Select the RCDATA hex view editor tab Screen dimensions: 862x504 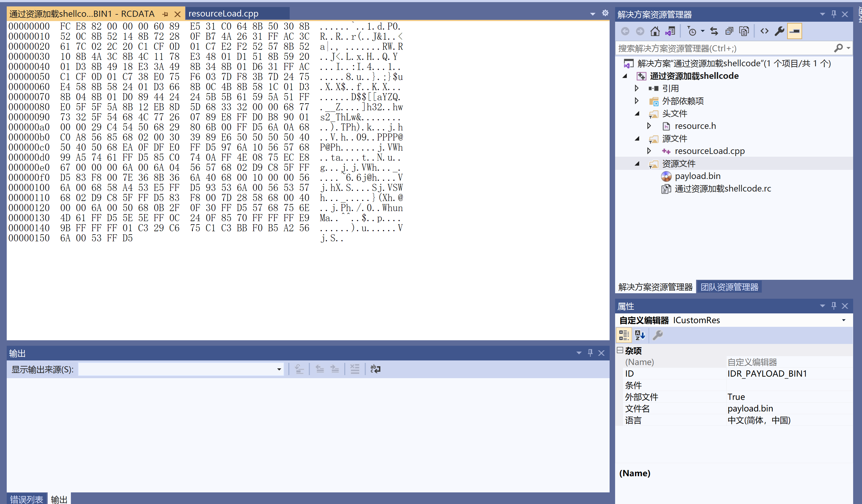[82, 14]
